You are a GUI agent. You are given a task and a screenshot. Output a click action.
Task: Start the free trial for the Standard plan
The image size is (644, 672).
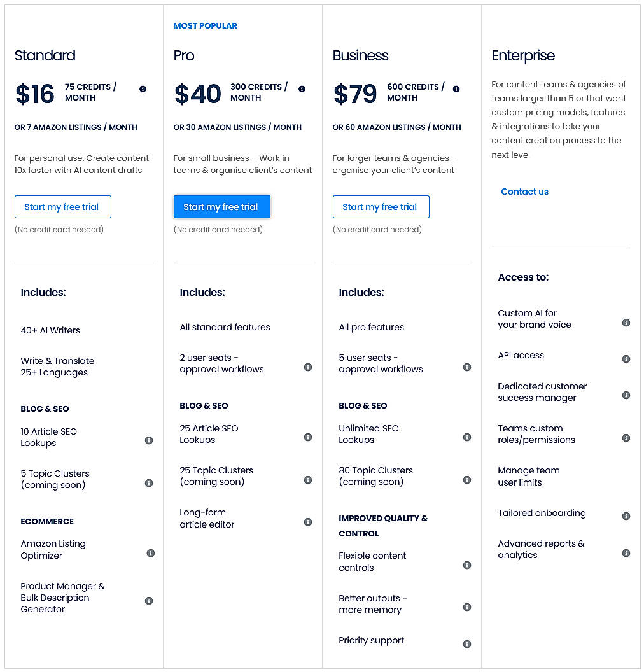pyautogui.click(x=62, y=207)
